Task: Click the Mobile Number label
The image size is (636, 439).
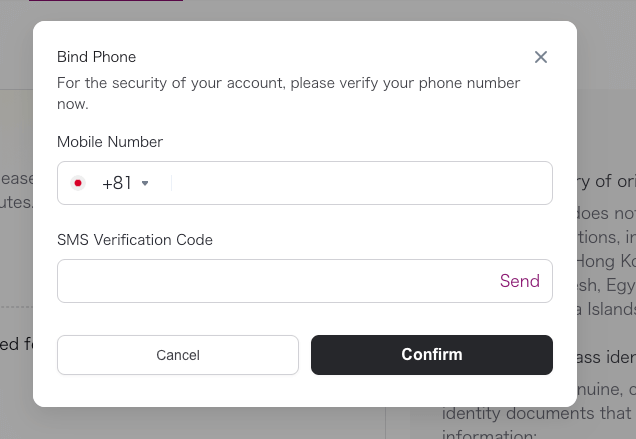Action: coord(110,142)
